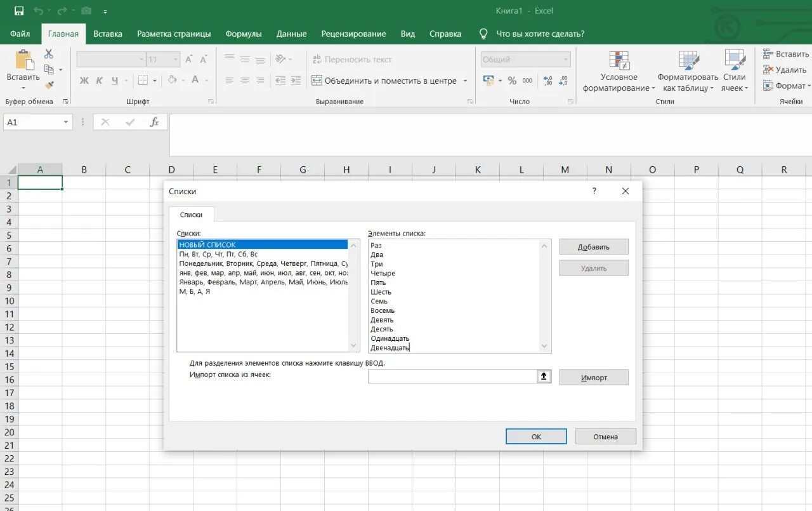Click the Font Color letter A

click(x=195, y=81)
